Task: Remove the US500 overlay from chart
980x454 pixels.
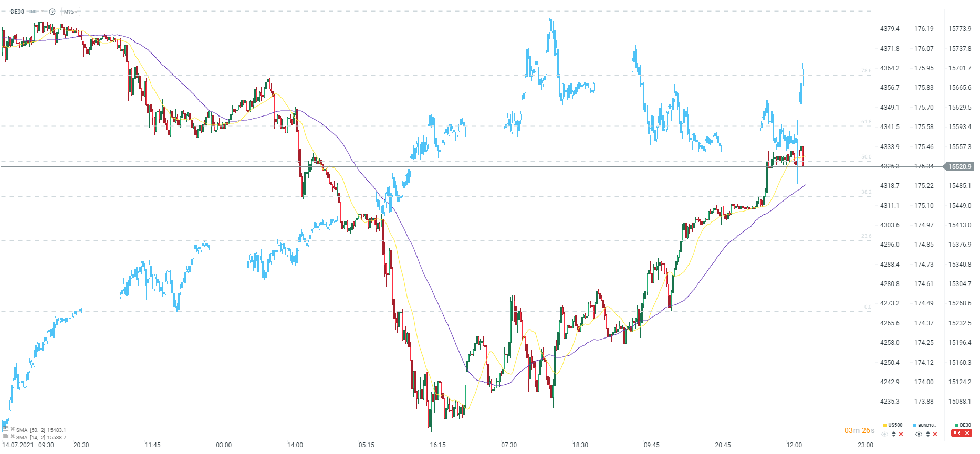Action: coord(901,434)
